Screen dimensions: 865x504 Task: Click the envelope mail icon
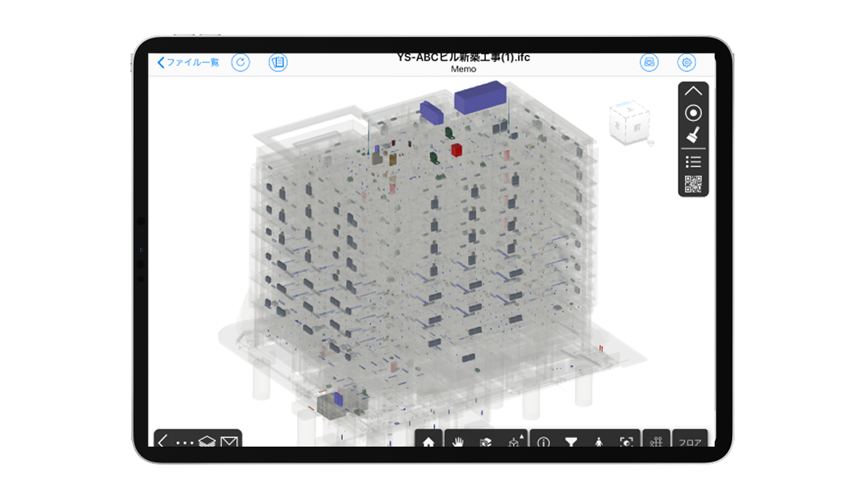229,442
